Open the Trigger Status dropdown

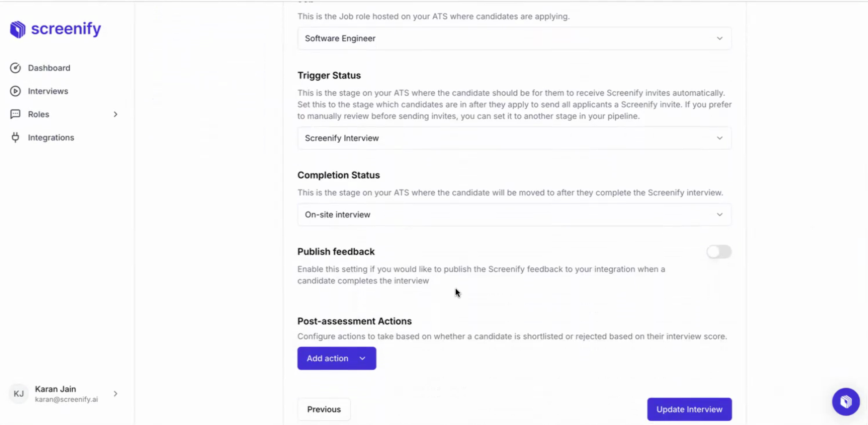[514, 138]
